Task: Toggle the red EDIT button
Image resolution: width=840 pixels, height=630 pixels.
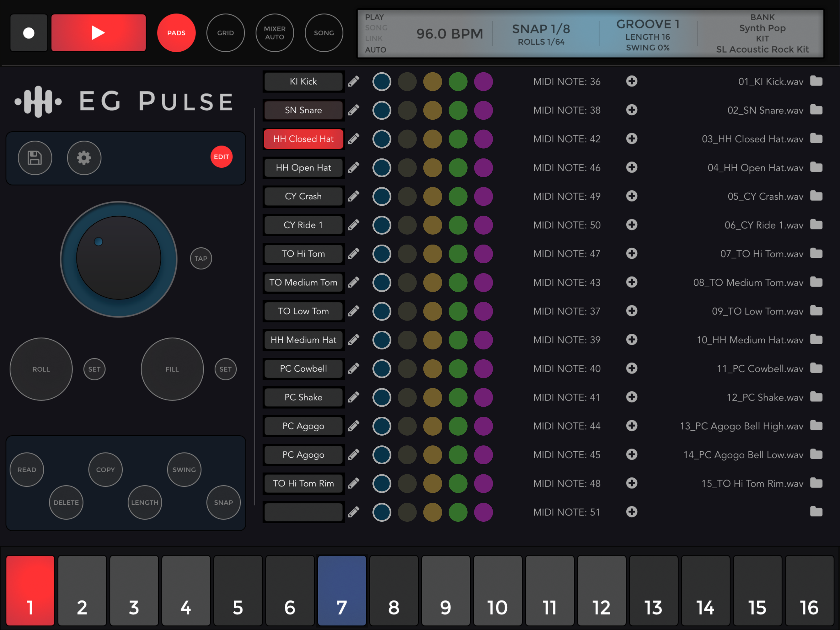Action: [221, 157]
